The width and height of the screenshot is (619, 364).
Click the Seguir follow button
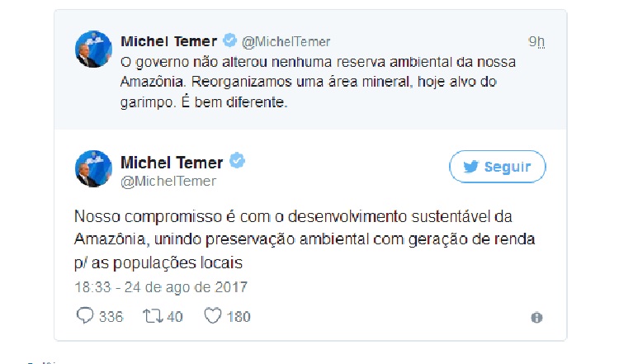(498, 167)
